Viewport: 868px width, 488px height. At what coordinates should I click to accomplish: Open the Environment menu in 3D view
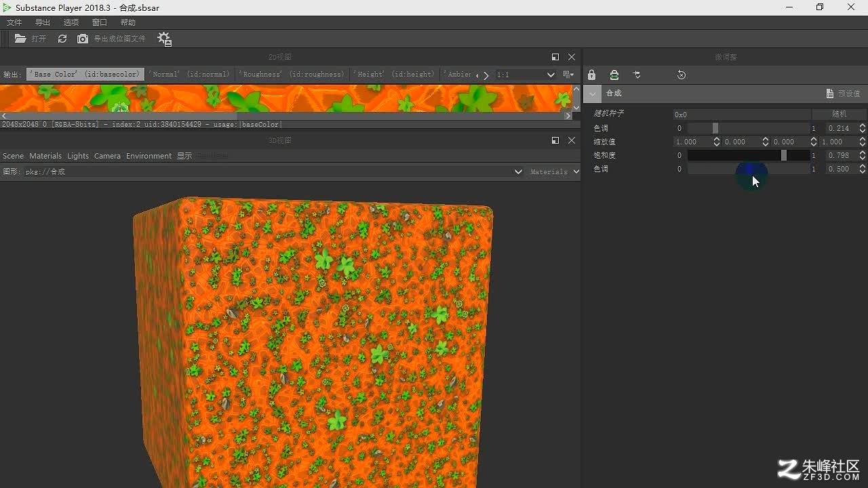[x=149, y=156]
